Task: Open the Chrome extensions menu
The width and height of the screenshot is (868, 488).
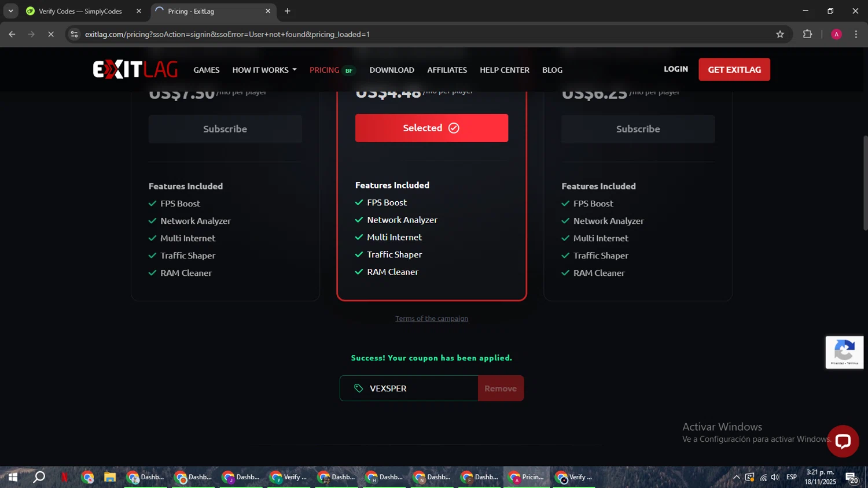Action: tap(808, 34)
